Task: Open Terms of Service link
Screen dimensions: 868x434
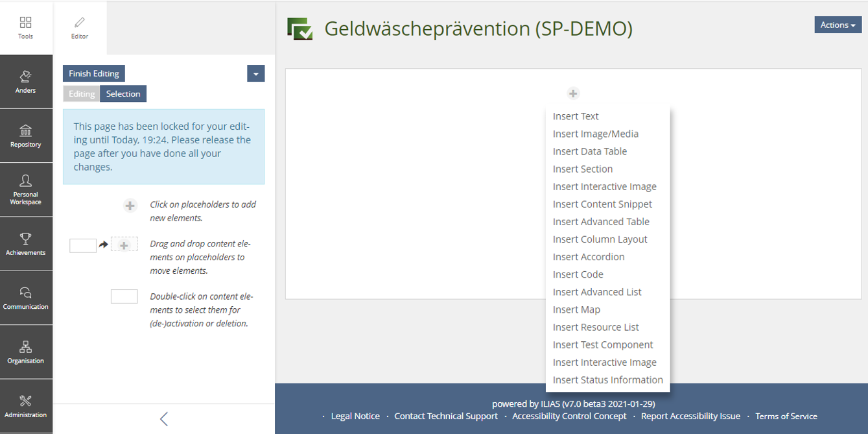Action: 786,416
